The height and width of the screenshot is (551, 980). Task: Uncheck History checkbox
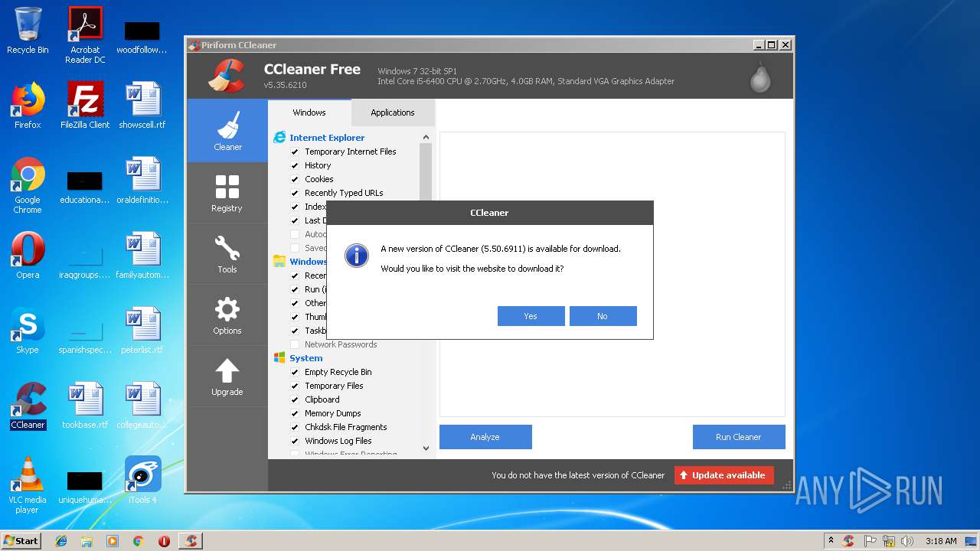point(295,165)
